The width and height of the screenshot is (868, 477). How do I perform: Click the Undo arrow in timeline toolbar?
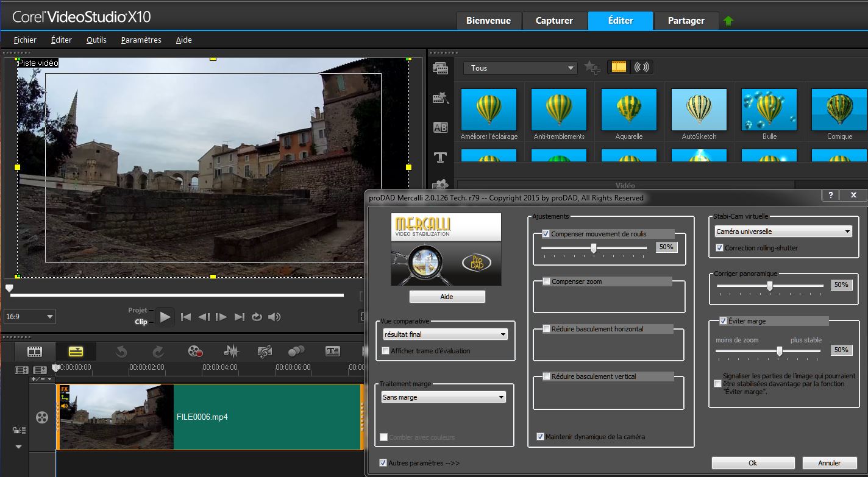click(121, 352)
